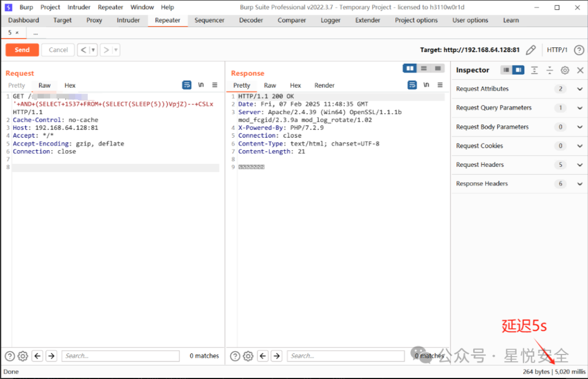Viewport: 588px width, 379px height.
Task: Dock Inspector layout left option
Action: 506,70
